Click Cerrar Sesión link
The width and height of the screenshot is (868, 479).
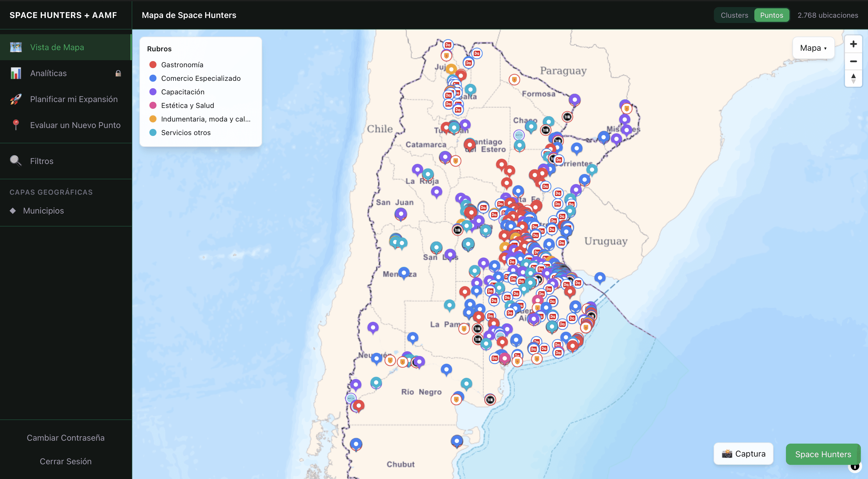[x=66, y=461]
